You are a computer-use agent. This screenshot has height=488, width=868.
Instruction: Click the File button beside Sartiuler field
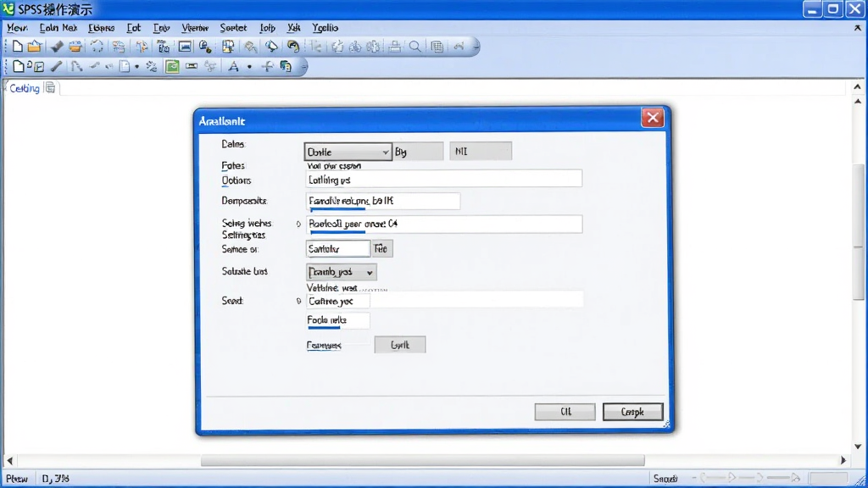tap(381, 249)
